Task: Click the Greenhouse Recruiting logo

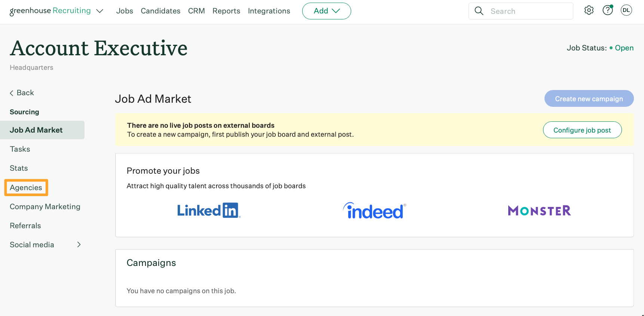Action: point(50,11)
